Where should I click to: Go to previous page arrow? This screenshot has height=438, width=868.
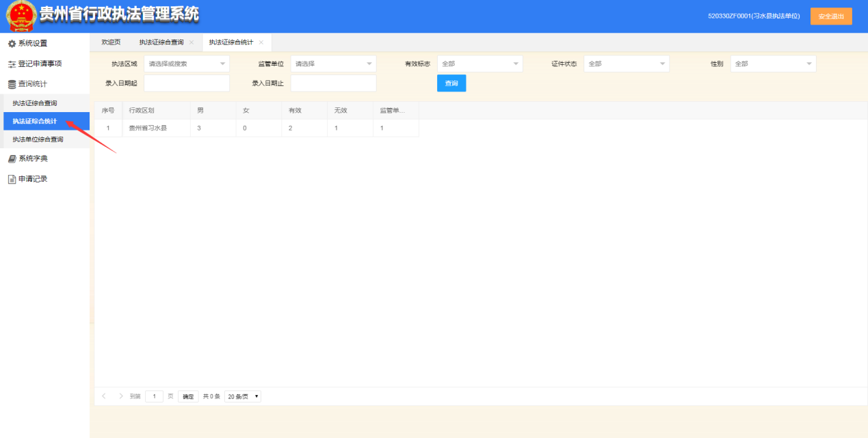point(104,396)
